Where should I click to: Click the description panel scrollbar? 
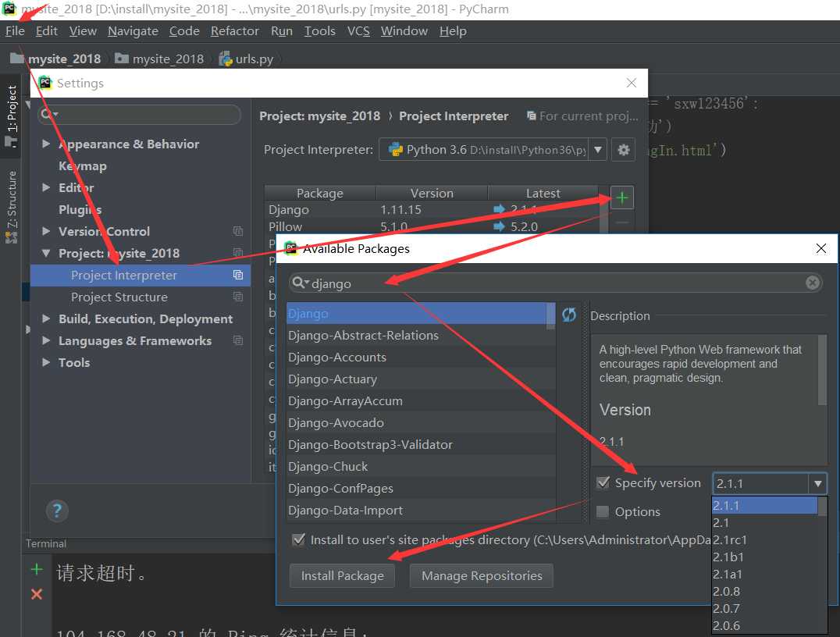pos(822,370)
